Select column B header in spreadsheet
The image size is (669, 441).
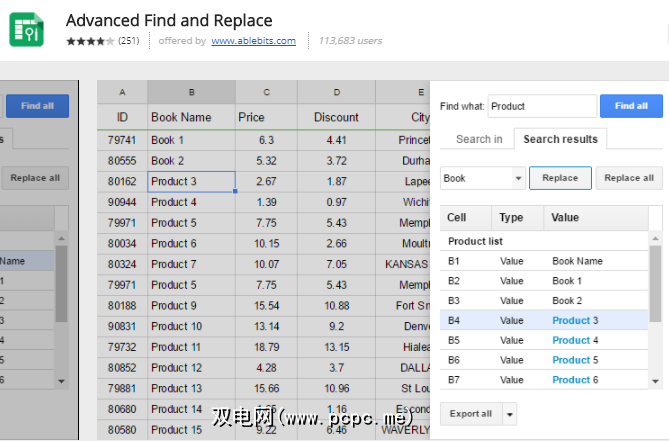[x=191, y=92]
